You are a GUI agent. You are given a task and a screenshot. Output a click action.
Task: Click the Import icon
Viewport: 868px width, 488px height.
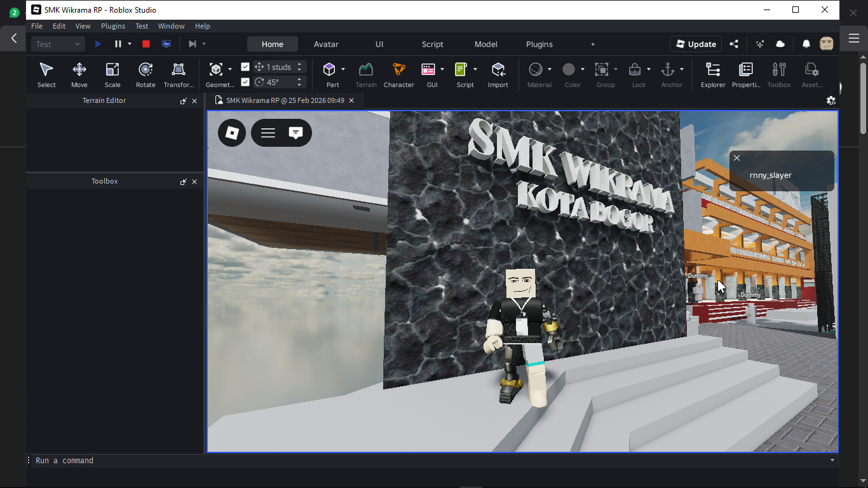[x=498, y=74]
